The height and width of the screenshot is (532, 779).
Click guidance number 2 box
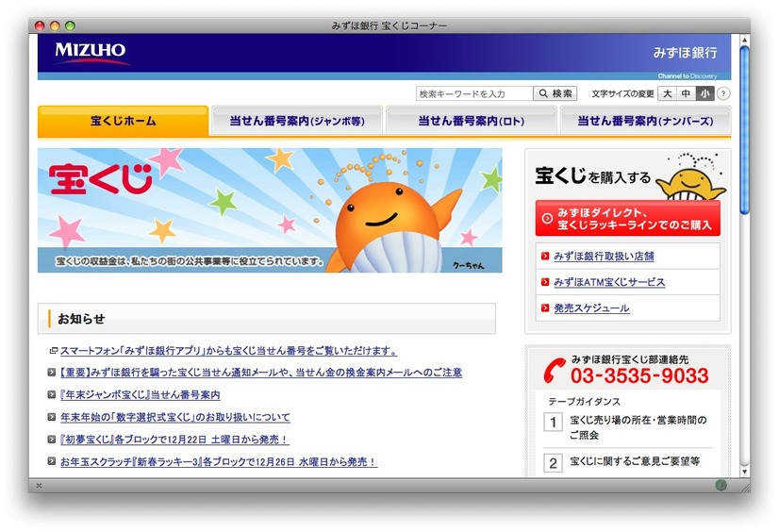(553, 463)
